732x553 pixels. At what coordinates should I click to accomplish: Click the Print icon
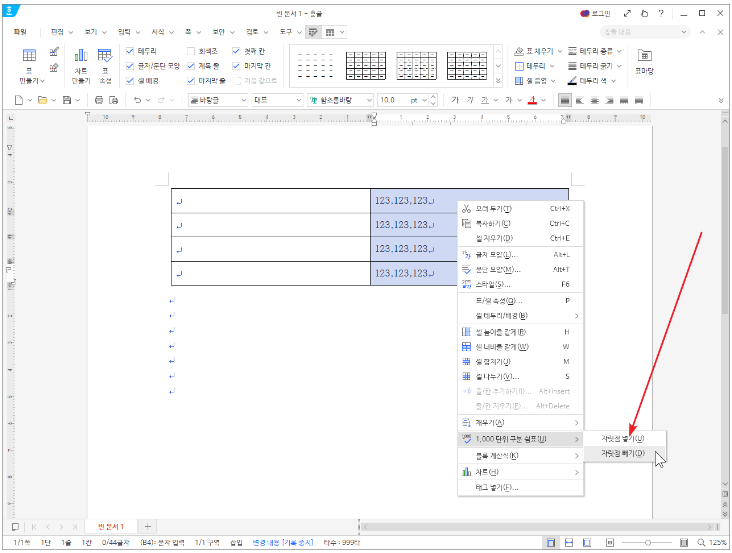pyautogui.click(x=99, y=100)
